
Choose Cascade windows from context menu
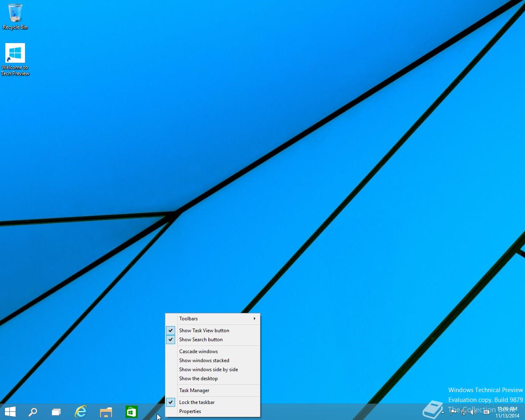[x=198, y=352]
